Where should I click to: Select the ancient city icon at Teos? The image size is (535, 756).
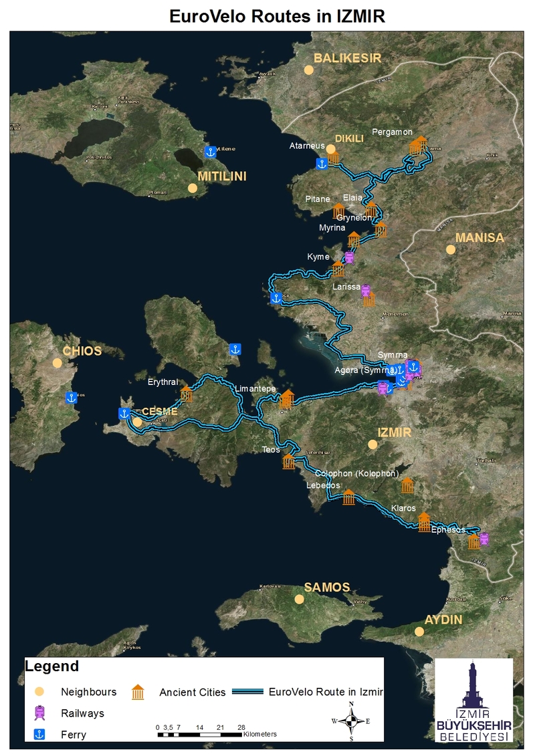click(x=288, y=461)
